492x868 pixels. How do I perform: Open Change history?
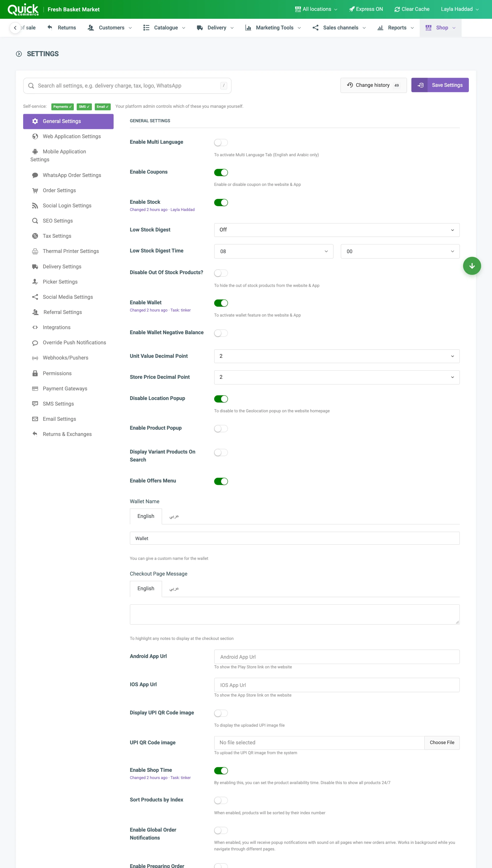coord(373,85)
